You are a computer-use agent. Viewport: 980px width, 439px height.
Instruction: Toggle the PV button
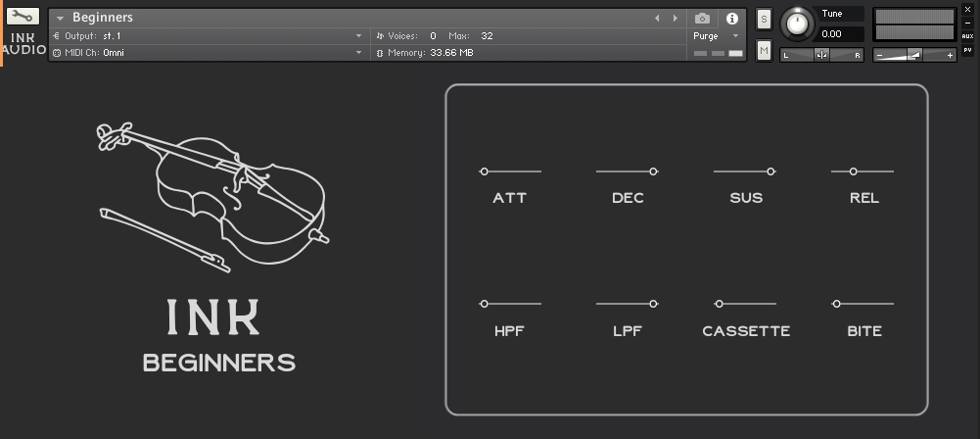967,50
